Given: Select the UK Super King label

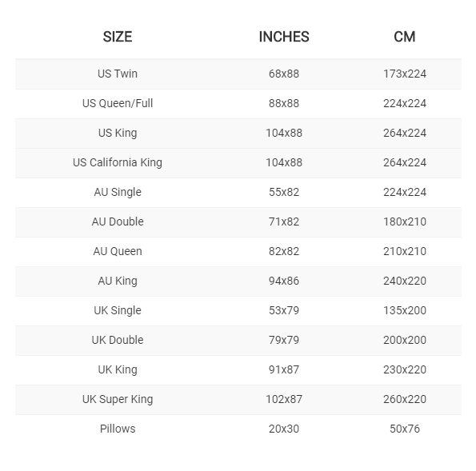Looking at the screenshot, I should point(118,399).
